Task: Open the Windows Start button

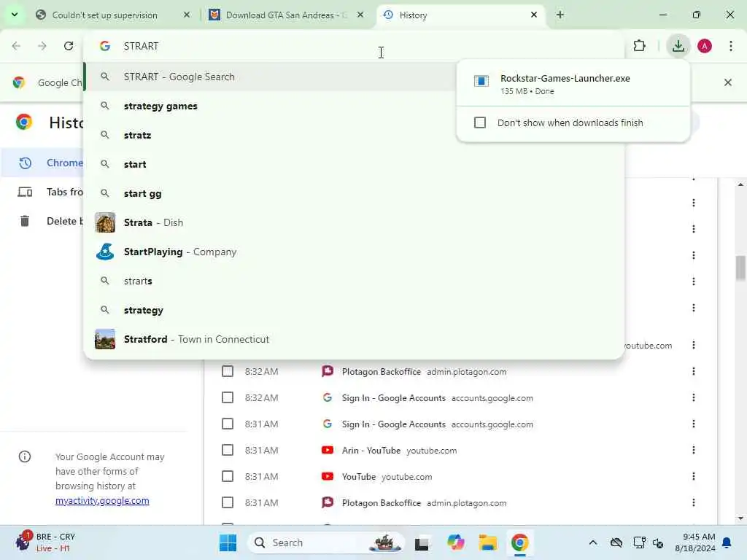Action: pyautogui.click(x=228, y=542)
